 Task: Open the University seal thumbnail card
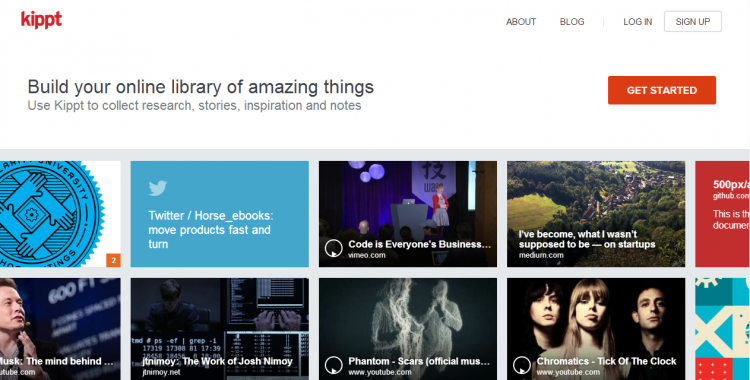(60, 214)
